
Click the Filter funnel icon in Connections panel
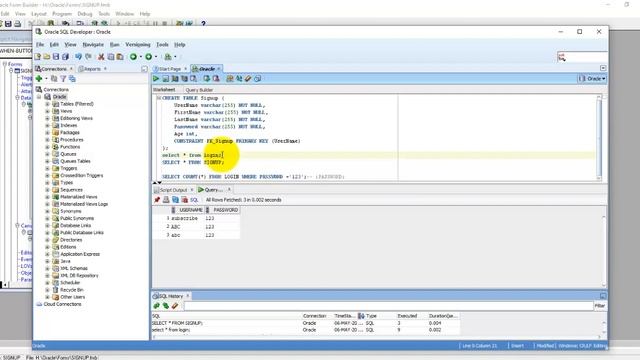point(63,78)
